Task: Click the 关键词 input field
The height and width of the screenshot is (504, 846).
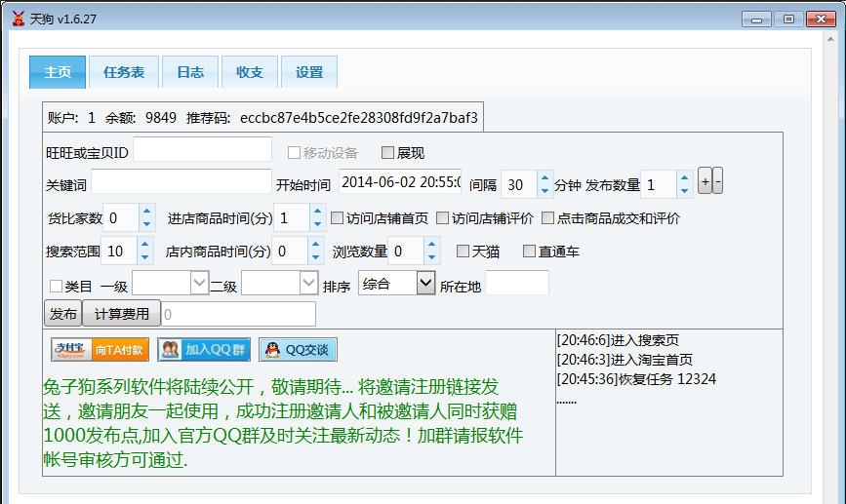Action: [x=181, y=181]
